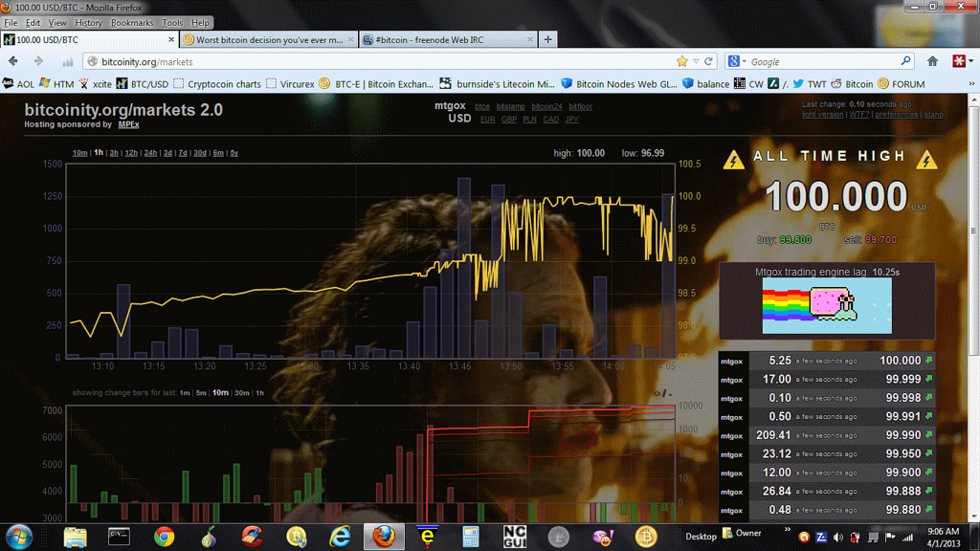Select the 24h chart timespan
Image resolution: width=980 pixels, height=551 pixels.
[x=150, y=153]
